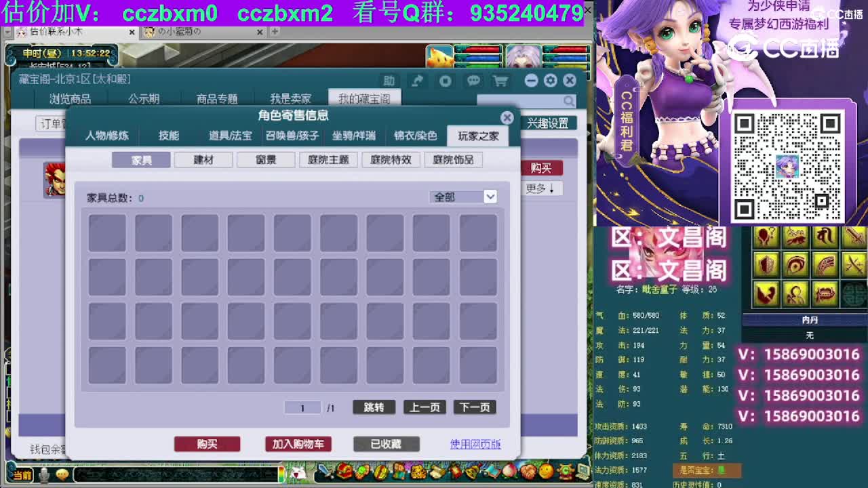
Task: Select 我的藏宝阁 tab
Action: (364, 99)
